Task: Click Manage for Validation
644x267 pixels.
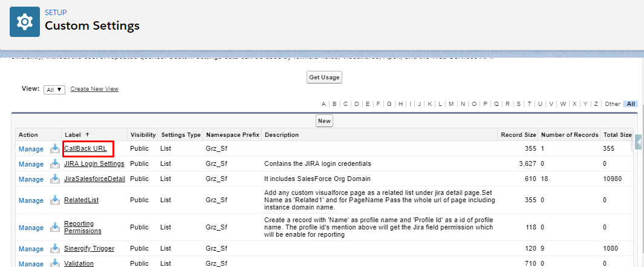Action: pos(31,264)
